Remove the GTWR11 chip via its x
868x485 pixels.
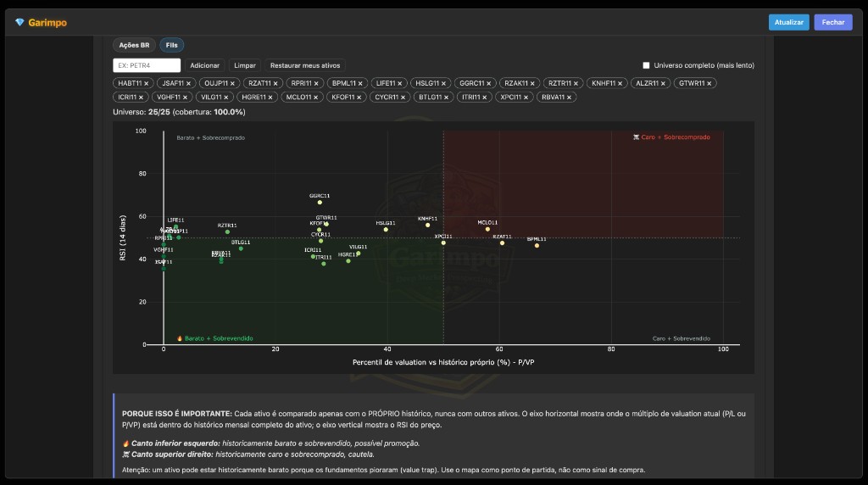(709, 84)
